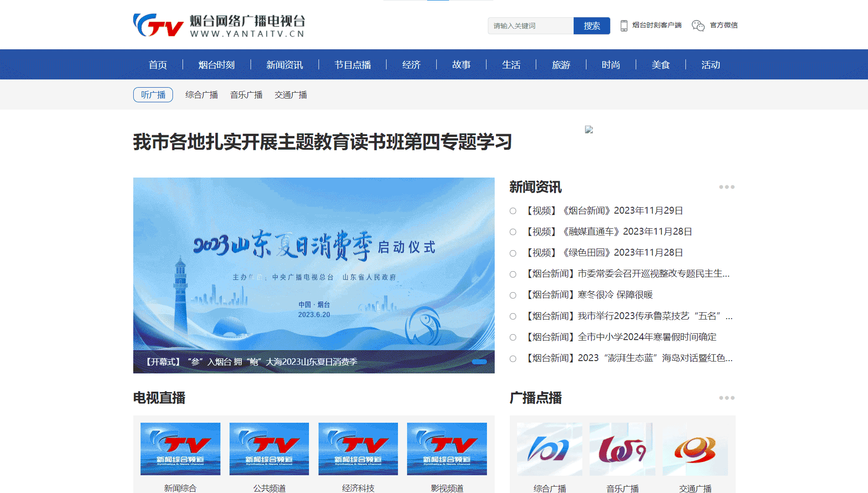Screen dimensions: 868x493
Task: Click the carousel slide indicator dot
Action: click(x=479, y=362)
